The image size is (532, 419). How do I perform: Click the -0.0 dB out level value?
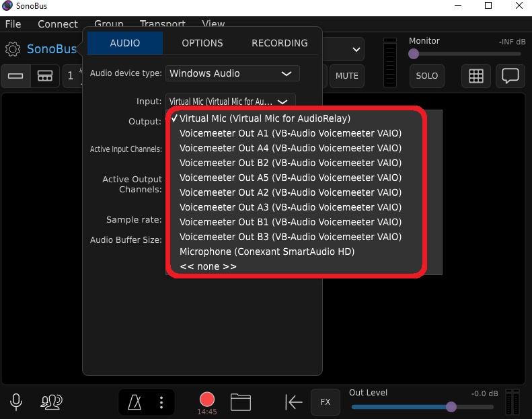[x=484, y=393]
